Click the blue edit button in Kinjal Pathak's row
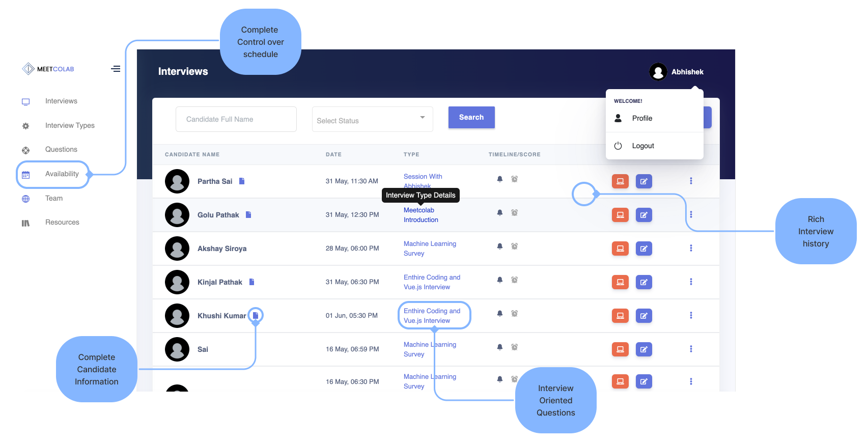Viewport: 868px width, 442px height. pyautogui.click(x=643, y=282)
